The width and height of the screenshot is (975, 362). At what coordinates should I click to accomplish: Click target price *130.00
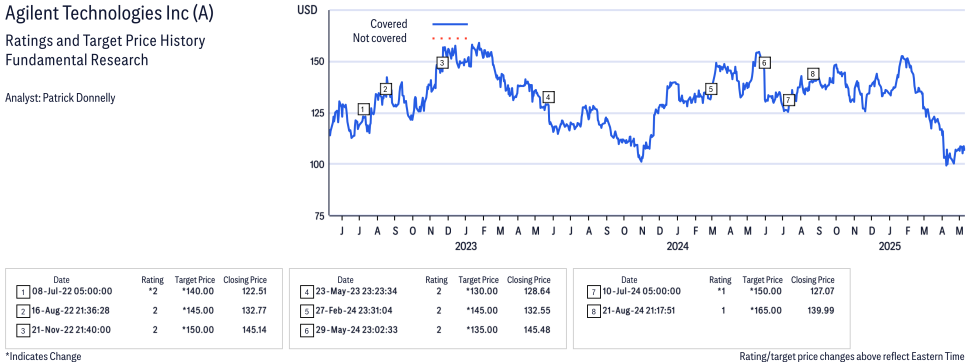[482, 291]
